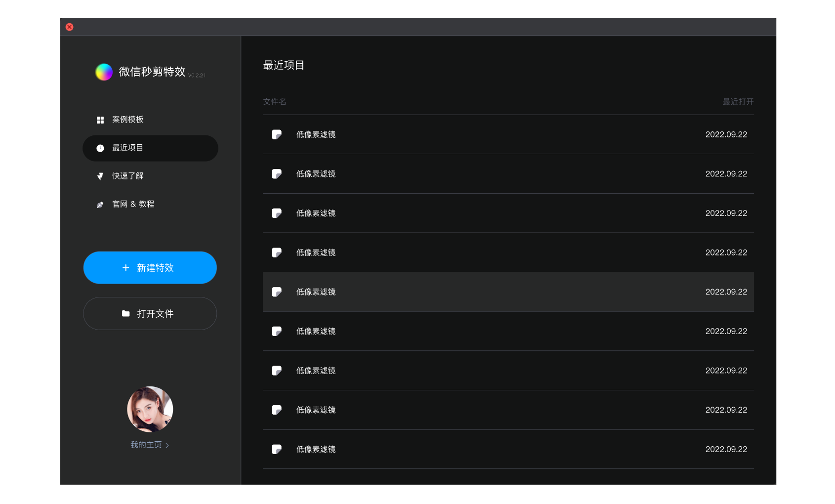Click the plus icon in 新建特效
Viewport: 835px width, 504px height.
(x=126, y=268)
